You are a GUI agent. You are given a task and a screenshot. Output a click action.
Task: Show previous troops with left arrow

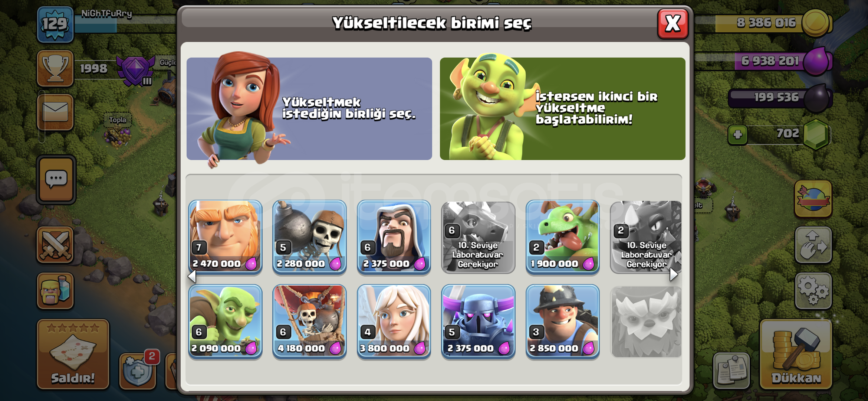point(192,276)
